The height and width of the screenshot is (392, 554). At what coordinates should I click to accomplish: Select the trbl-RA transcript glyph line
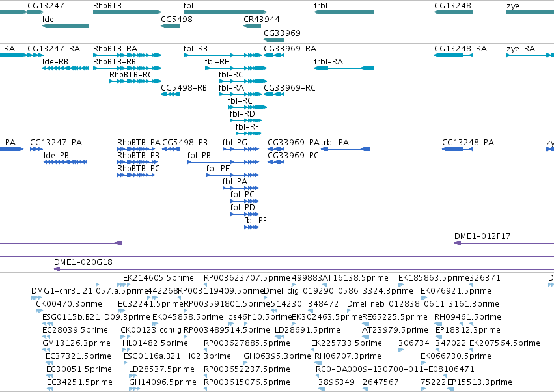344,68
